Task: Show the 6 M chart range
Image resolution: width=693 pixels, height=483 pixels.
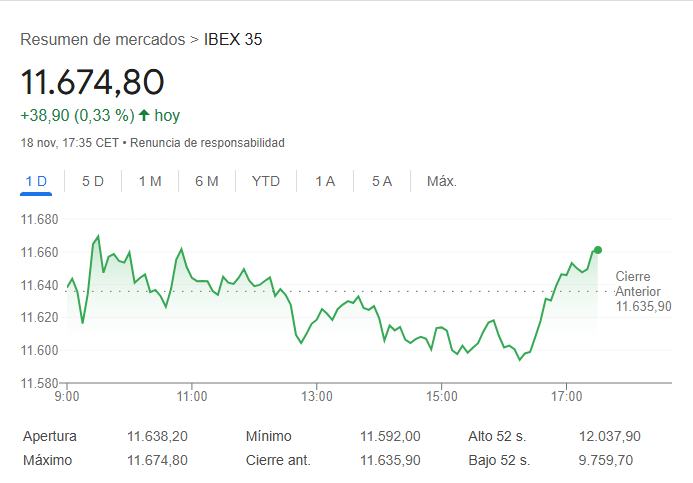Action: point(207,181)
